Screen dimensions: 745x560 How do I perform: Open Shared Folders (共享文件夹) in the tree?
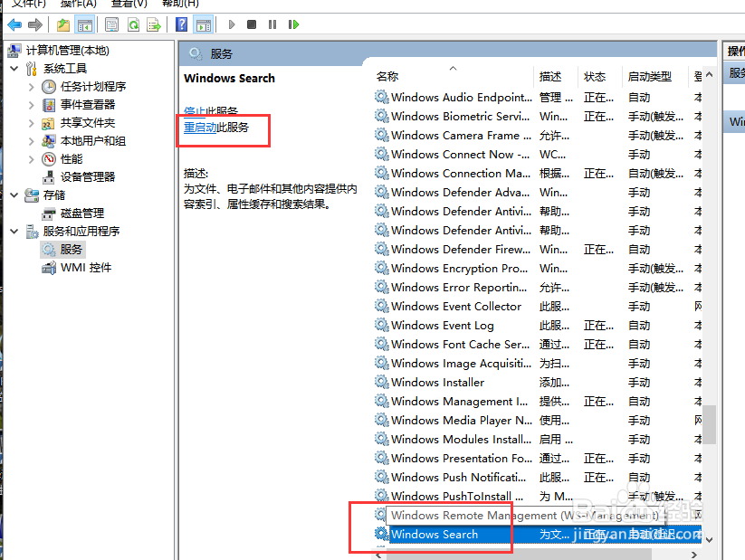(x=88, y=122)
